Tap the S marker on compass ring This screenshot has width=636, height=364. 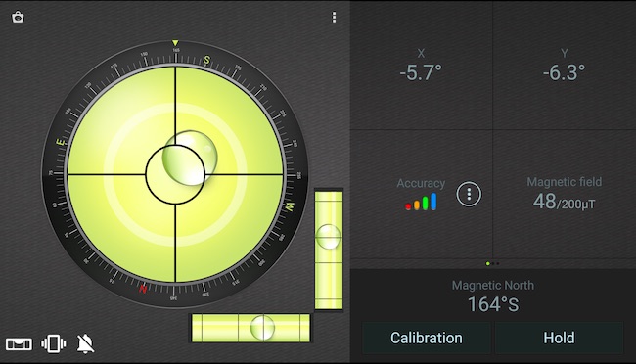coord(206,60)
